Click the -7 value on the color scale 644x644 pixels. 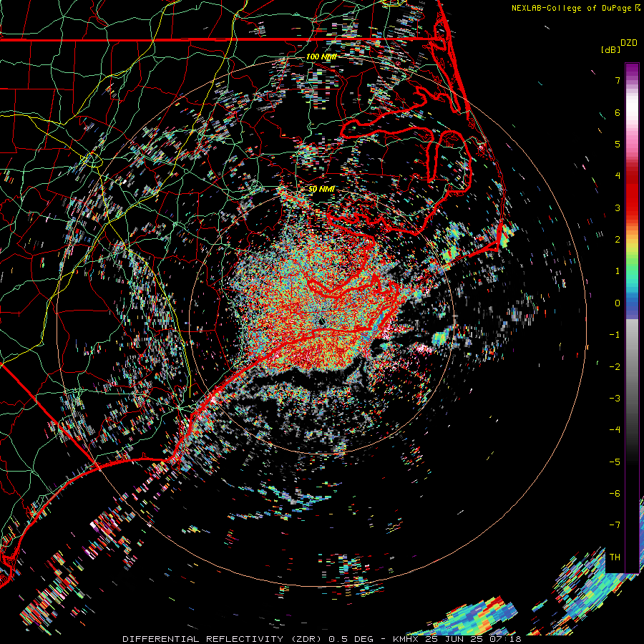click(615, 525)
